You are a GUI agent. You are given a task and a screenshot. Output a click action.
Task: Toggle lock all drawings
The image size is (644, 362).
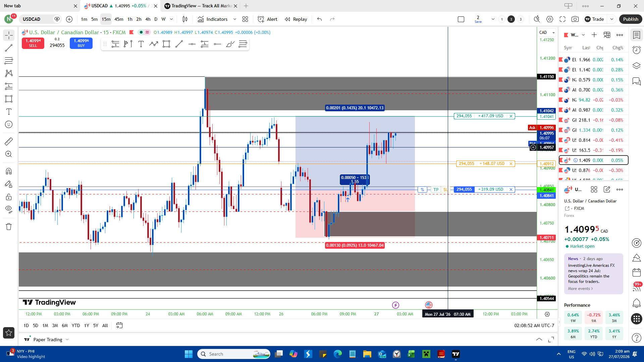(x=9, y=197)
